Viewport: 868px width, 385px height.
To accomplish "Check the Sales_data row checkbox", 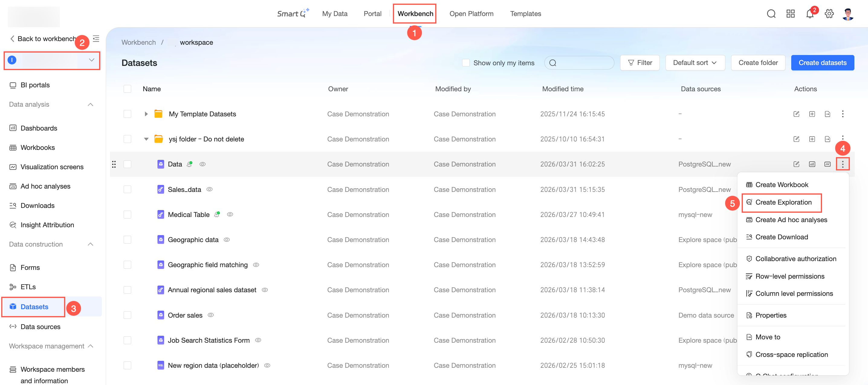I will tap(127, 189).
